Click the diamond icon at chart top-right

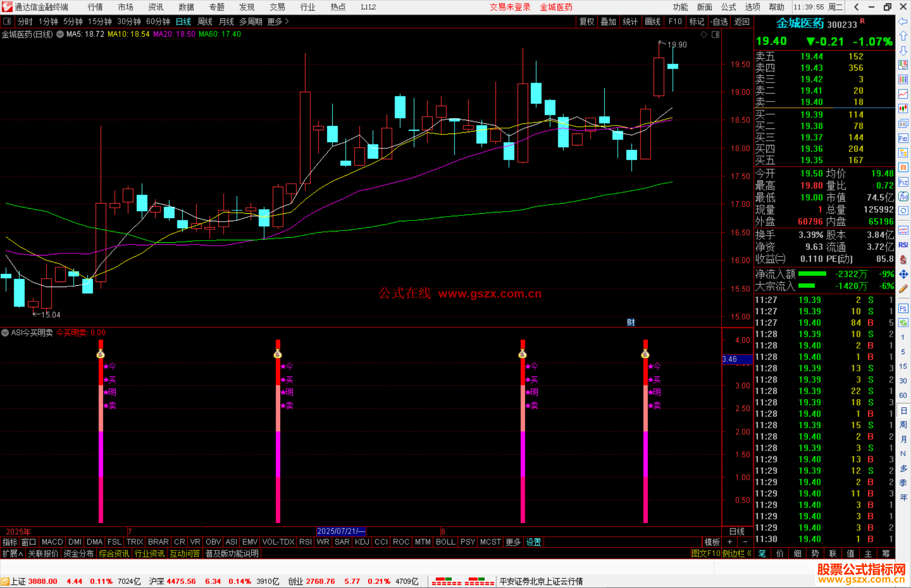(703, 35)
